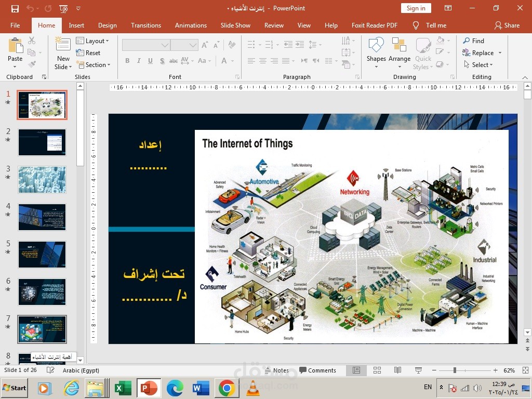Click the Bullets list icon
Image resolution: width=532 pixels, height=399 pixels.
click(251, 45)
